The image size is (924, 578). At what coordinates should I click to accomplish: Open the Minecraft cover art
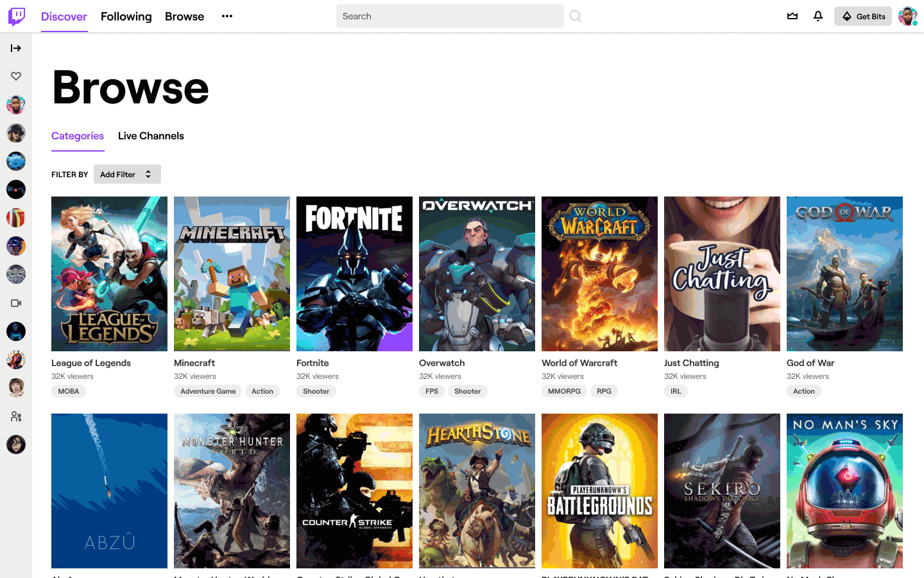pyautogui.click(x=232, y=274)
